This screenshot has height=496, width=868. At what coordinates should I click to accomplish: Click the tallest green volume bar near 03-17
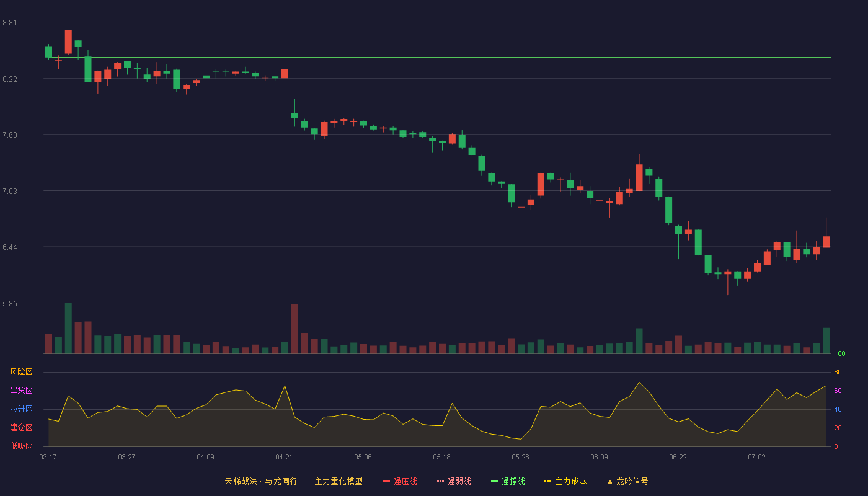[x=68, y=328]
